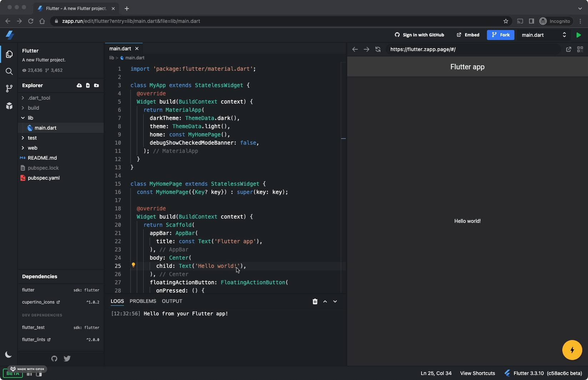588x380 pixels.
Task: Open the main.dart entry file dropdown
Action: pyautogui.click(x=544, y=35)
